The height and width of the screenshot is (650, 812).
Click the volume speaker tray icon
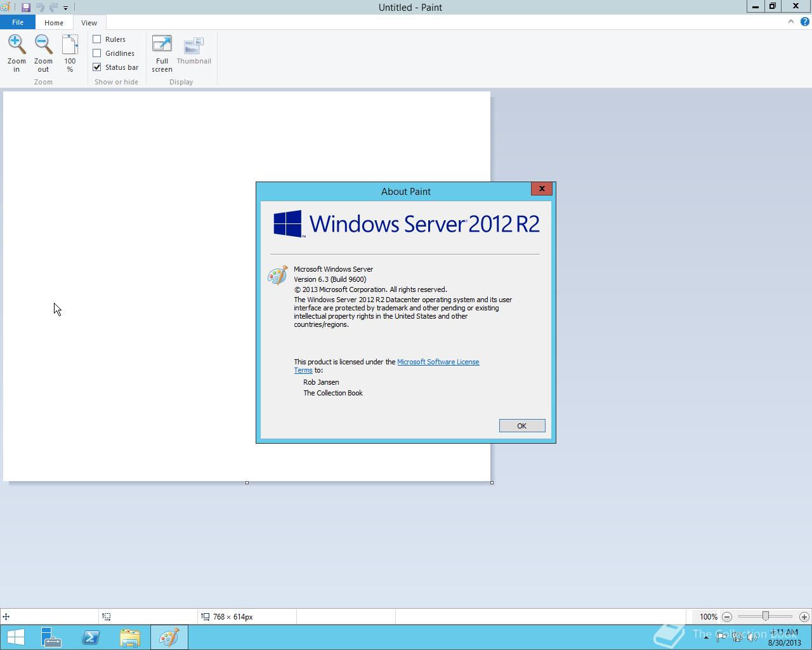pyautogui.click(x=752, y=637)
